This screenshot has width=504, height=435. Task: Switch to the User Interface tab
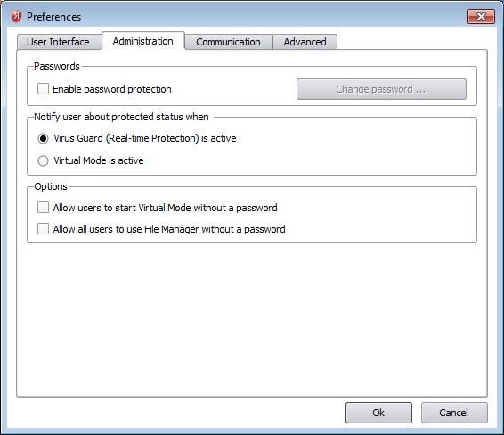58,42
